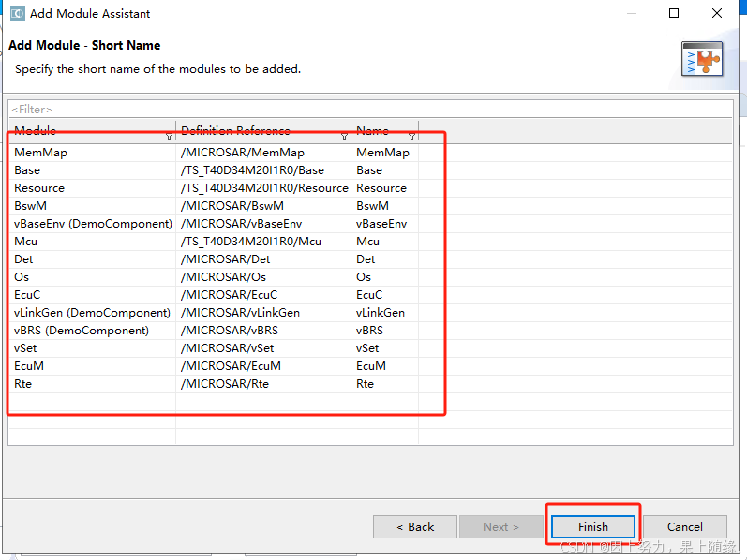The height and width of the screenshot is (560, 747).
Task: Select the EcuM module cell
Action: click(x=92, y=366)
